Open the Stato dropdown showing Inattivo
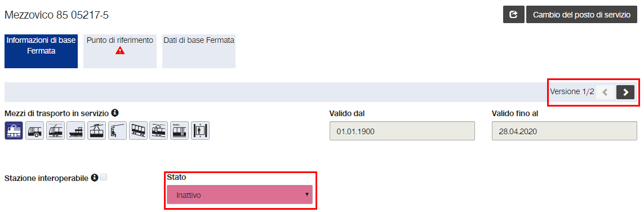Viewport: 644px width, 212px height. click(239, 195)
